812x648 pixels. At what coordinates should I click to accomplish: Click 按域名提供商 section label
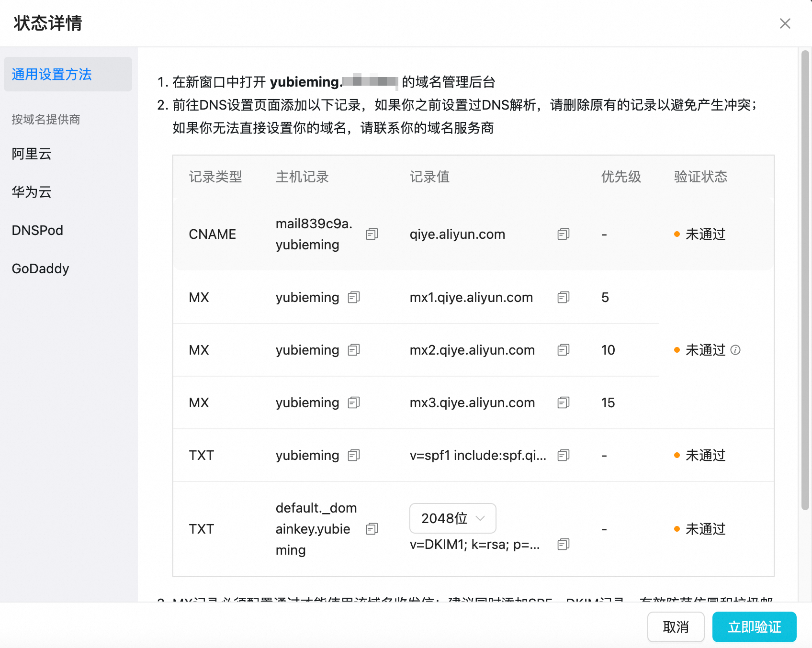[x=46, y=119]
